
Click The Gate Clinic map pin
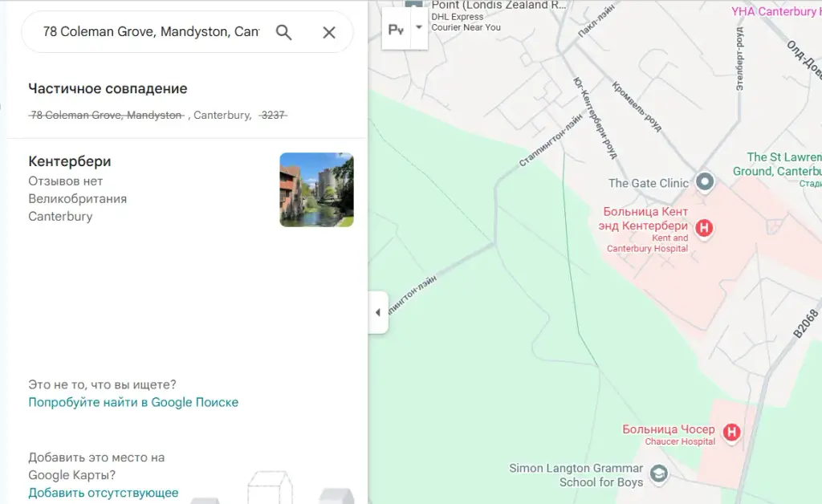tap(705, 182)
